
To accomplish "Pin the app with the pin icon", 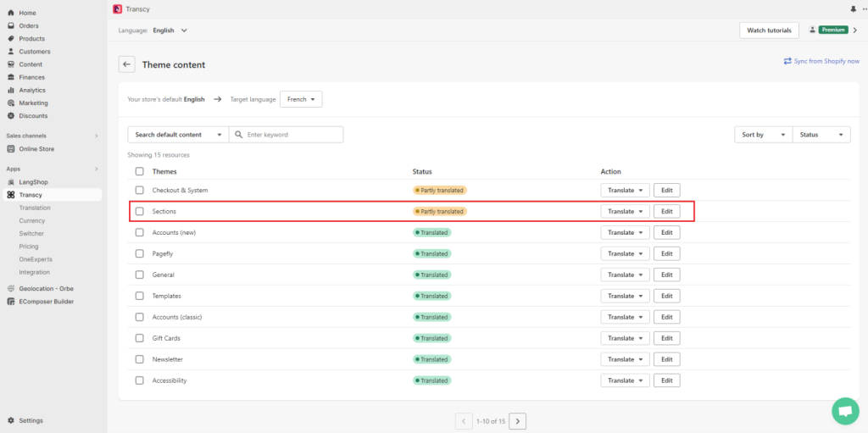I will (x=853, y=9).
